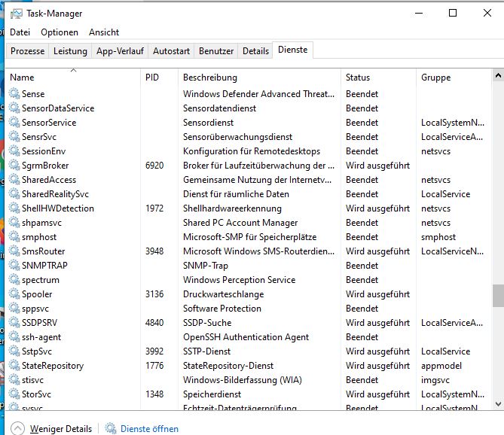
Task: Click the gear icon beside SensrSvc
Action: [14, 136]
